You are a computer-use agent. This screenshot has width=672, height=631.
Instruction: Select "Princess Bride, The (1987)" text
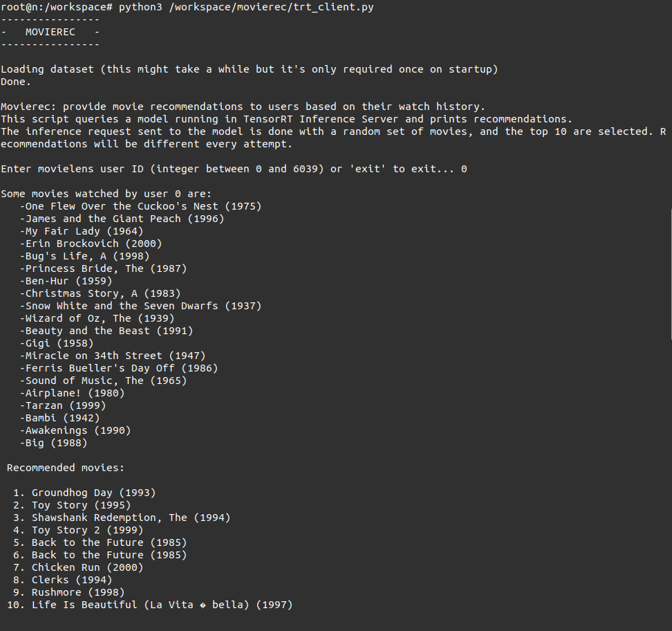(105, 268)
